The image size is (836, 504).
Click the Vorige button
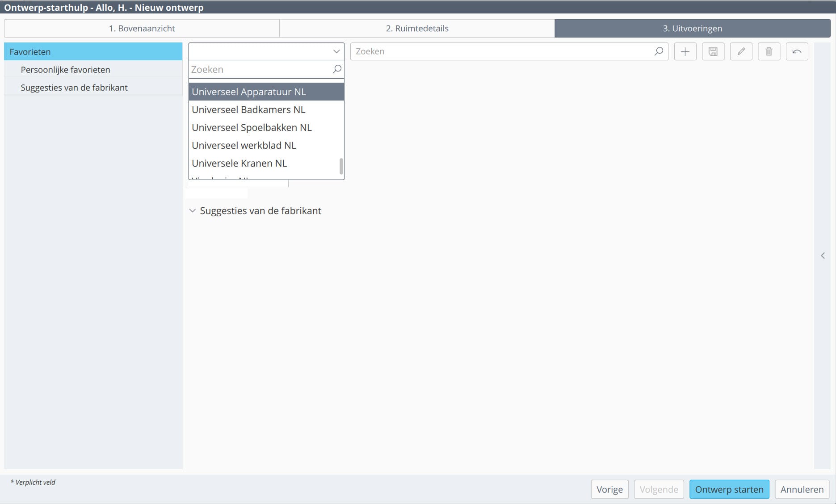tap(609, 489)
